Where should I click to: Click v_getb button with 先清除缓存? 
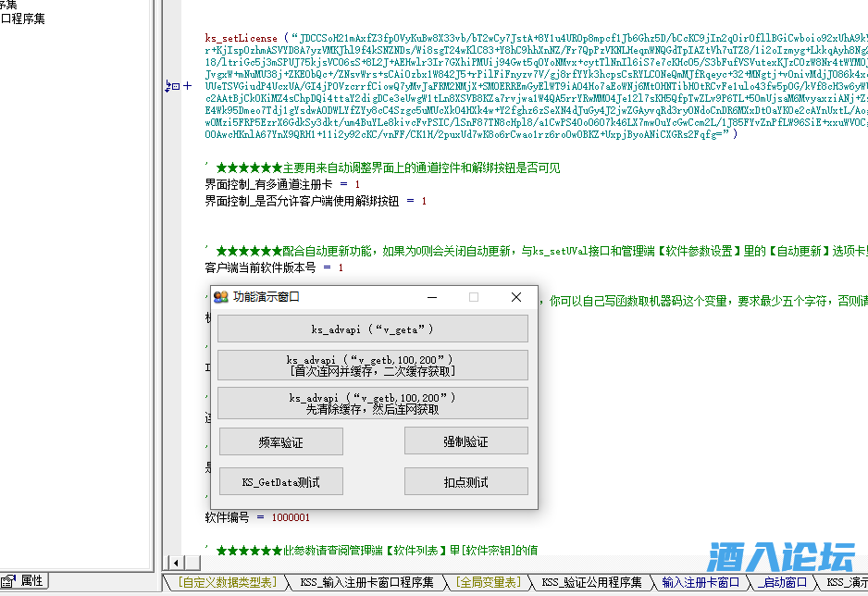tap(373, 403)
